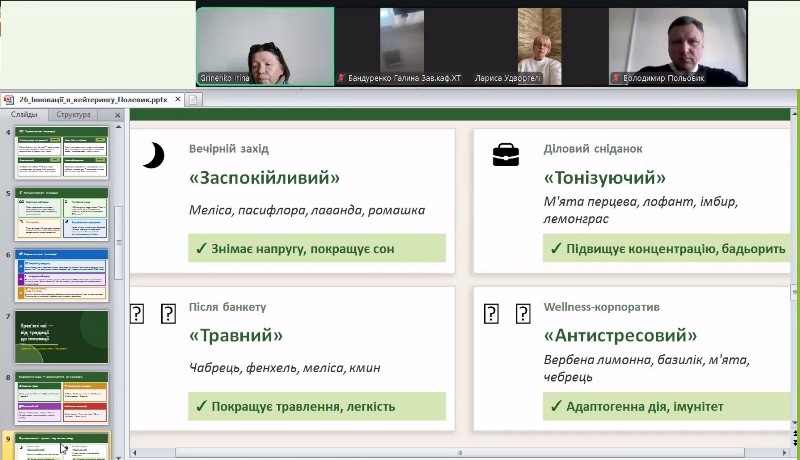The image size is (800, 460).
Task: Select Grinenko Irina video tile
Action: (x=265, y=46)
